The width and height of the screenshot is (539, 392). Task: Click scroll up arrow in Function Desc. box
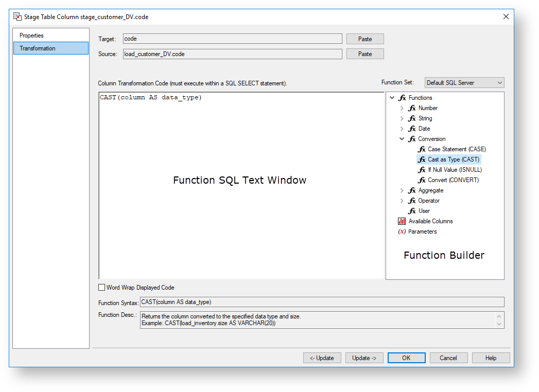click(x=499, y=316)
